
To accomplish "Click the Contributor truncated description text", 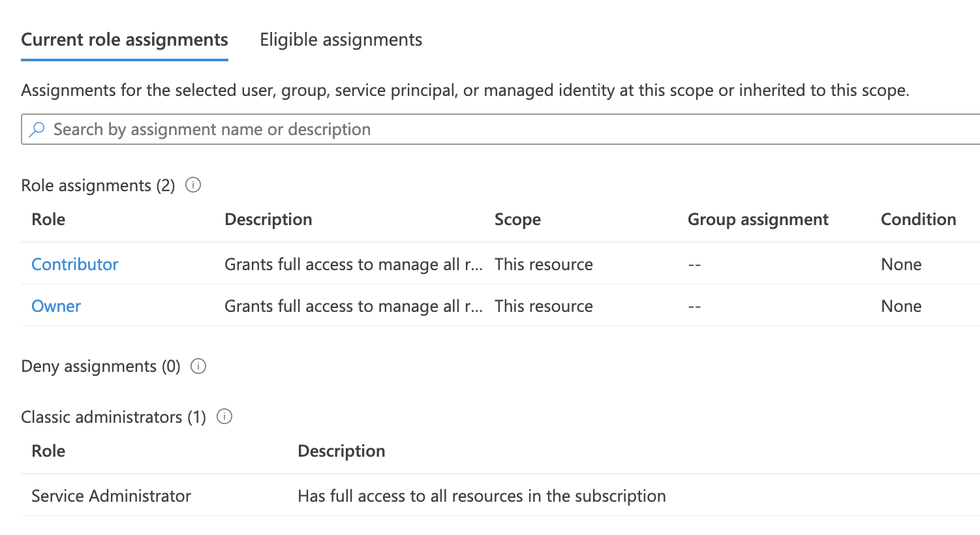I will [354, 264].
